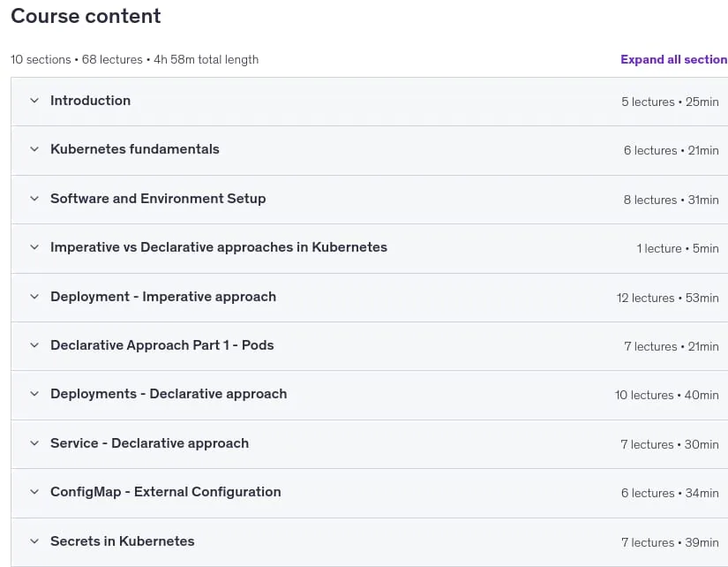The height and width of the screenshot is (567, 728).
Task: Expand the Declarative Approach Part 1 - Pods chevron
Action: pyautogui.click(x=34, y=345)
